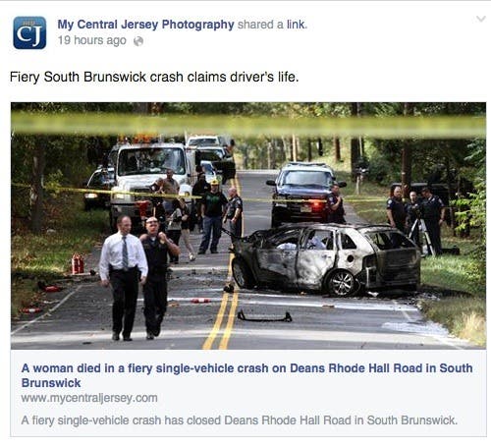Click the tow truck in the article image
491x448 pixels.
pos(150,180)
